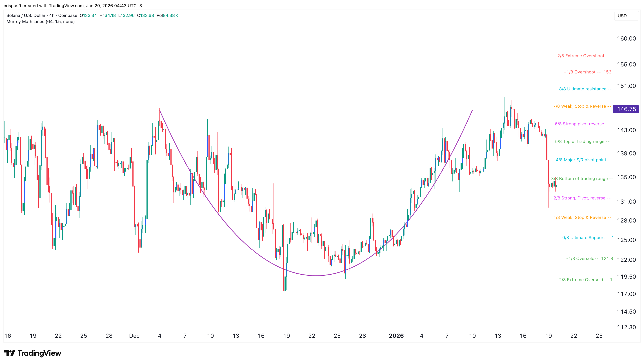Click the 2026 marker on time axis

pyautogui.click(x=396, y=336)
